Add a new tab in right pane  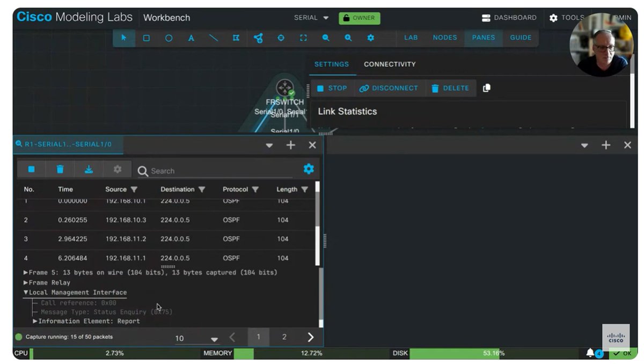tap(606, 145)
